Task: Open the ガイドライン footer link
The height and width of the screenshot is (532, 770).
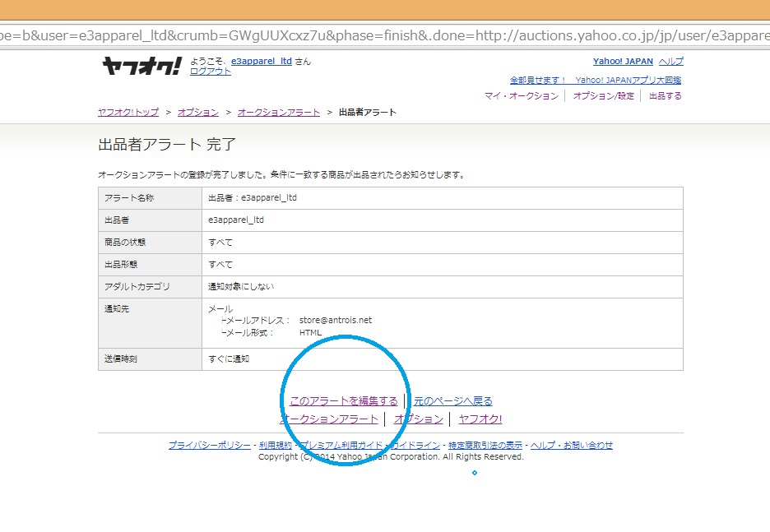Action: (x=415, y=445)
